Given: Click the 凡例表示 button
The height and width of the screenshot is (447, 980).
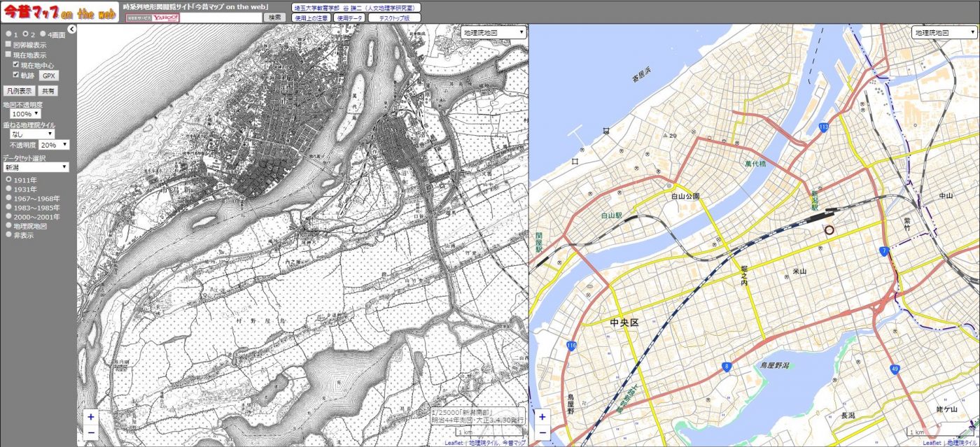Looking at the screenshot, I should [x=20, y=91].
